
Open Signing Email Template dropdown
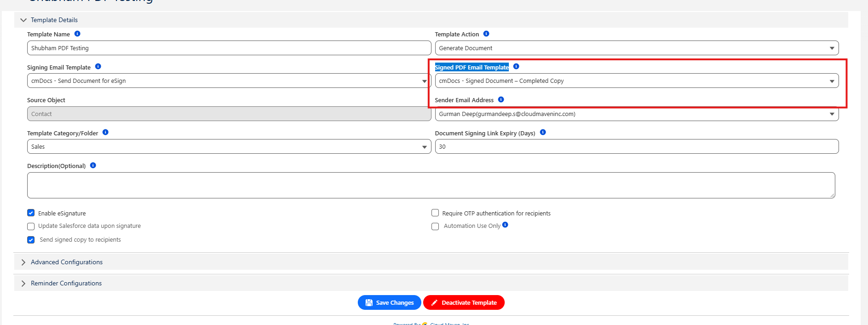(x=229, y=81)
